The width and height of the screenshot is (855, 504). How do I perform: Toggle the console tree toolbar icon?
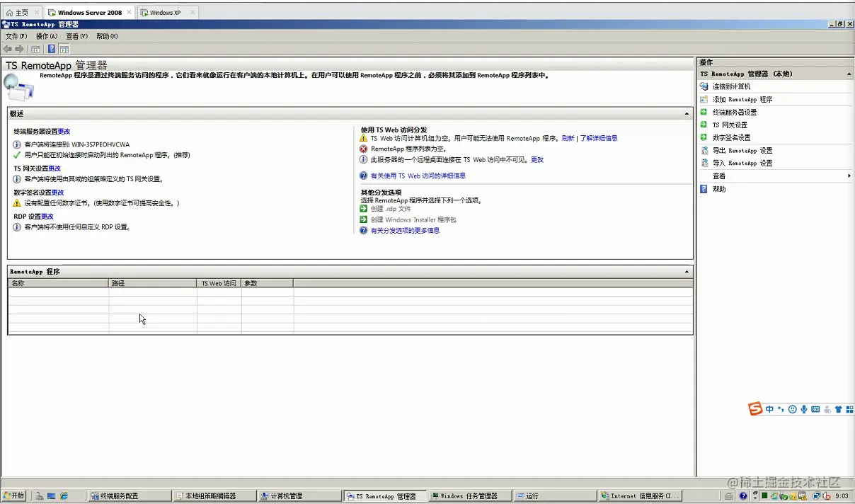35,50
